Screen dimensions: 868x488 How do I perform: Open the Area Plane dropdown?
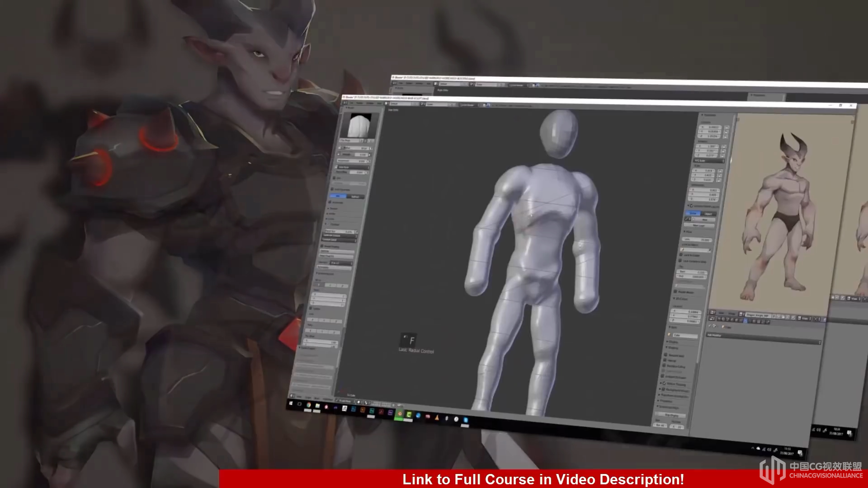[353, 167]
